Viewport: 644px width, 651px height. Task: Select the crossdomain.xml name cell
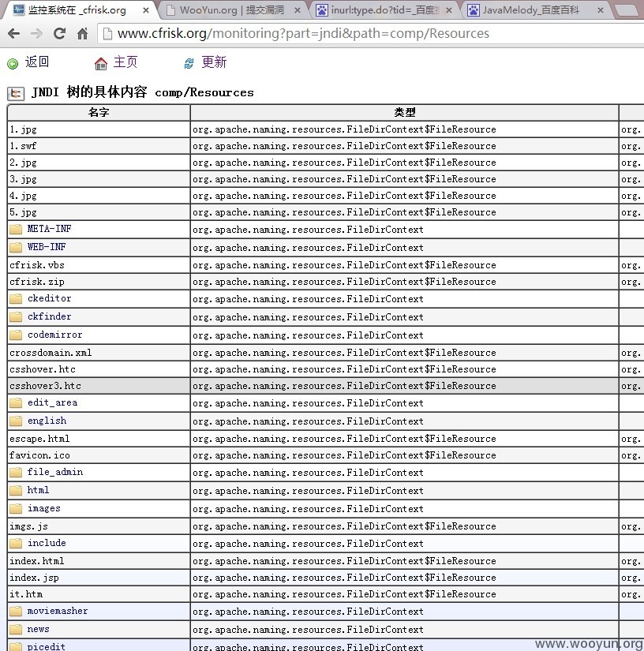[x=99, y=353]
